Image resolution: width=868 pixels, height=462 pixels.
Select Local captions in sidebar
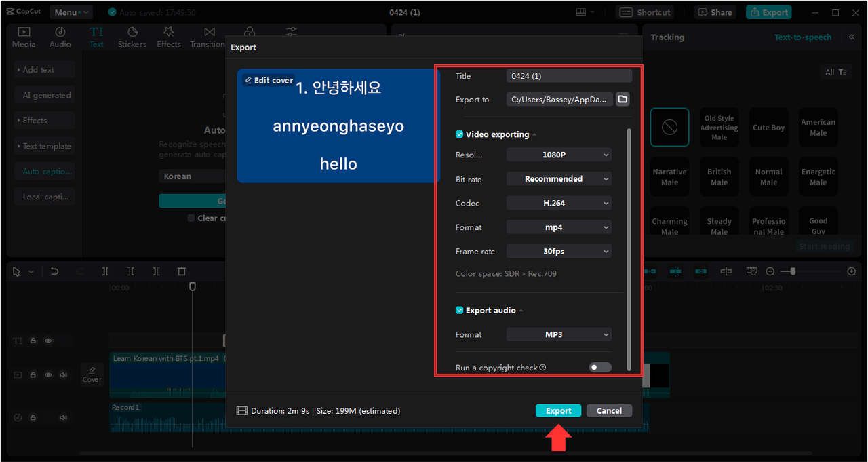(x=44, y=197)
